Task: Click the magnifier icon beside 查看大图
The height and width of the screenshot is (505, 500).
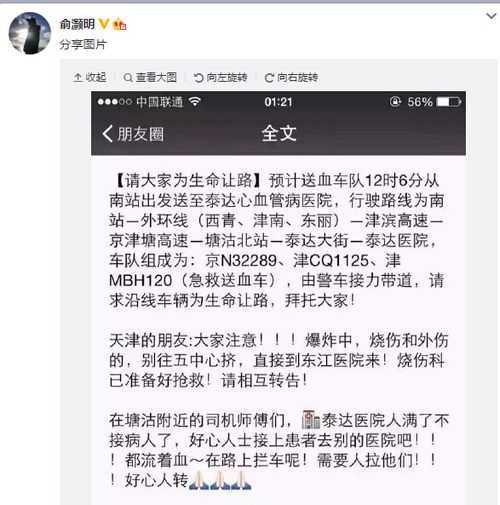Action: click(x=128, y=78)
